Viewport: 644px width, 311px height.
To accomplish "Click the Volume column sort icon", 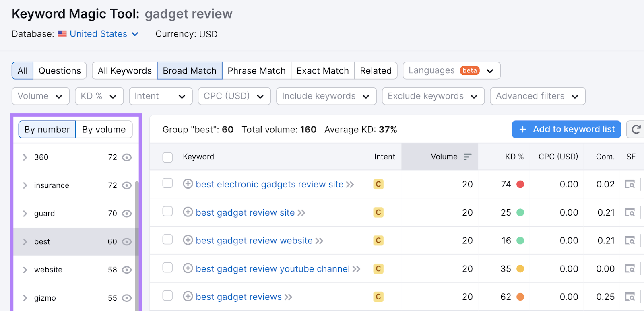I will point(467,157).
